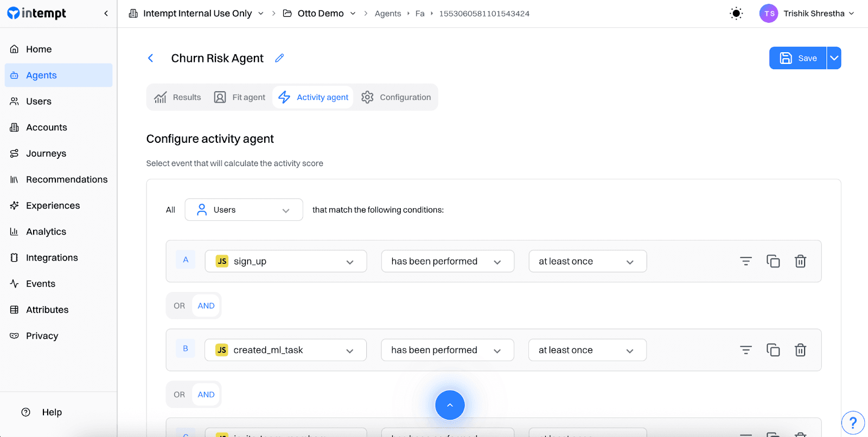The height and width of the screenshot is (437, 868).
Task: Navigate to Journeys
Action: pos(59,154)
